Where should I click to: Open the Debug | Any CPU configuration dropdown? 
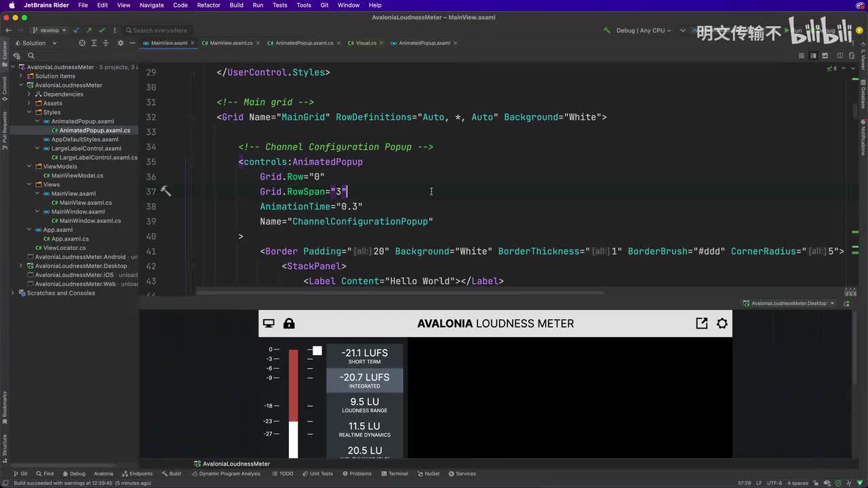(x=643, y=30)
